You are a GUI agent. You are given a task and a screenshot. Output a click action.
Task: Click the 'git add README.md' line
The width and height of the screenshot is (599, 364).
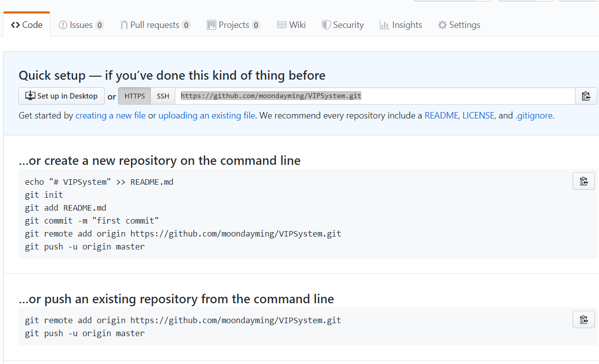pyautogui.click(x=66, y=208)
